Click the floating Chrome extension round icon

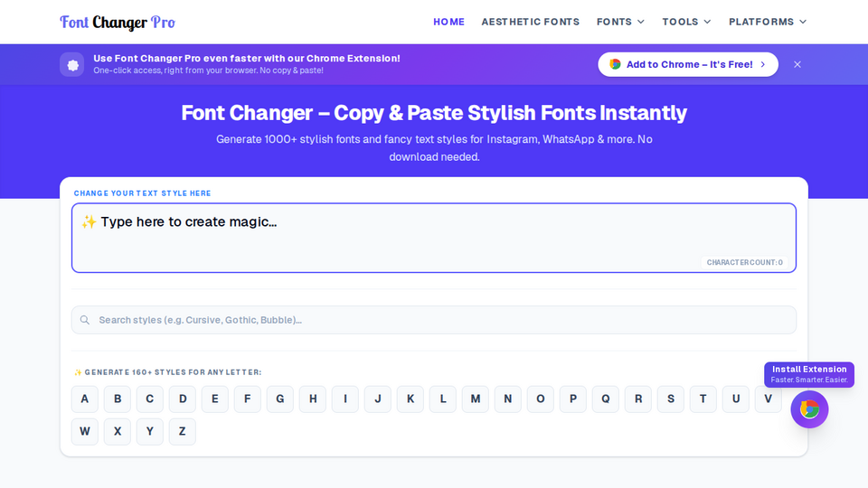pos(809,409)
